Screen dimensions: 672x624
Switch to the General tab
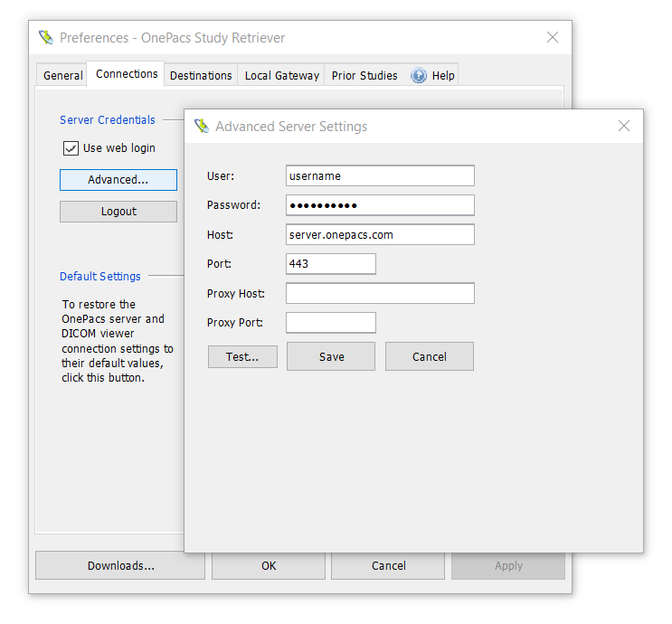tap(62, 75)
